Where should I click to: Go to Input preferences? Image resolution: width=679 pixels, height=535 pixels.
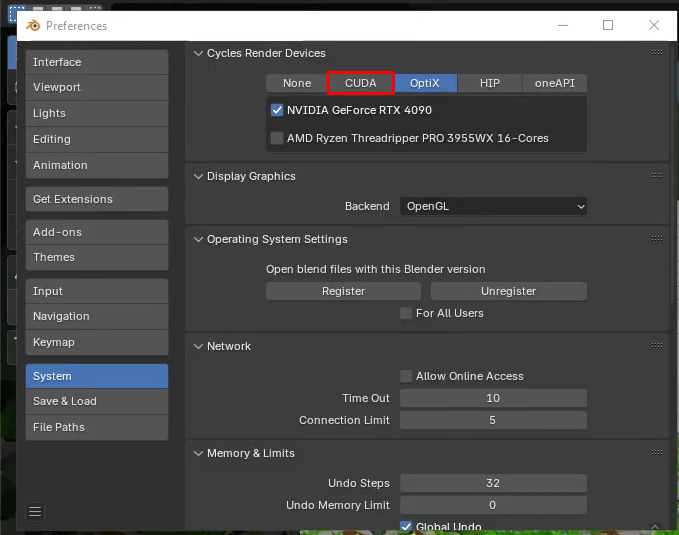(97, 291)
